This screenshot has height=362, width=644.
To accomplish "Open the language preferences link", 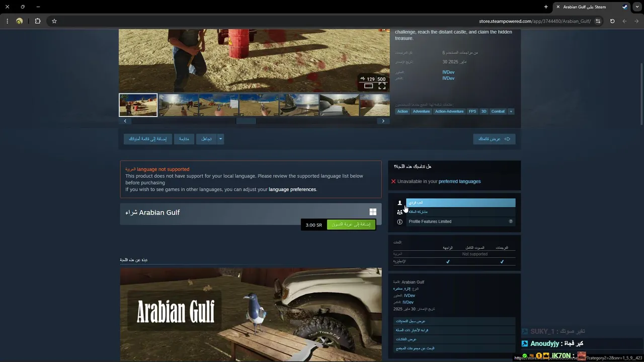I will point(292,190).
